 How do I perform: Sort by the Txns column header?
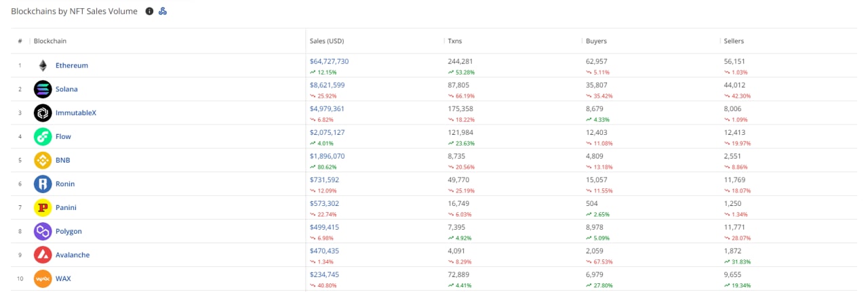click(455, 41)
